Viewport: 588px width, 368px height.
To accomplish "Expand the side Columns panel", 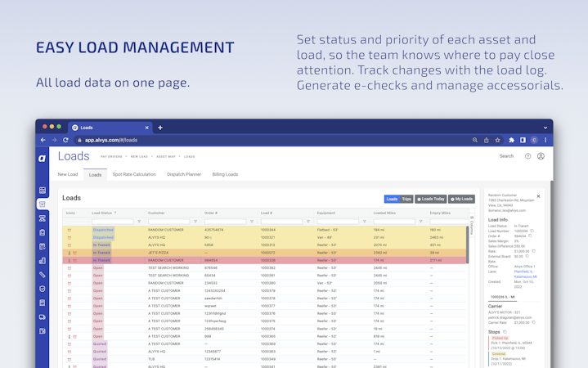I will [472, 226].
